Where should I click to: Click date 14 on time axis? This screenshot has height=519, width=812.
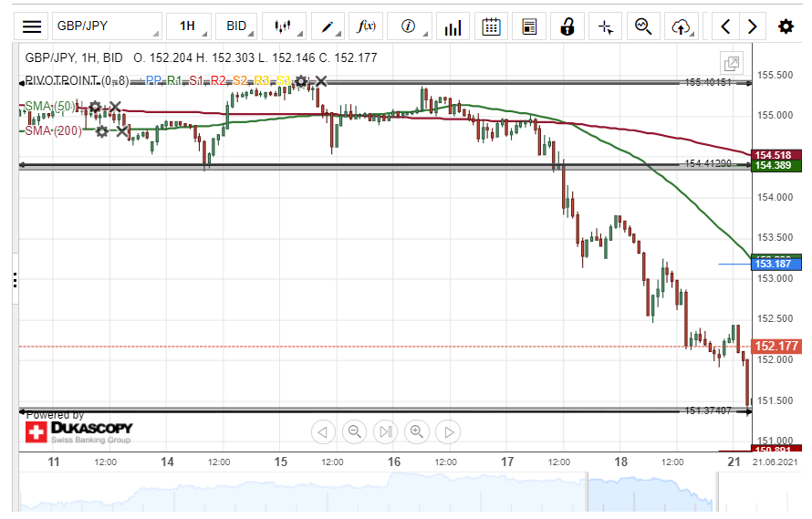point(167,462)
